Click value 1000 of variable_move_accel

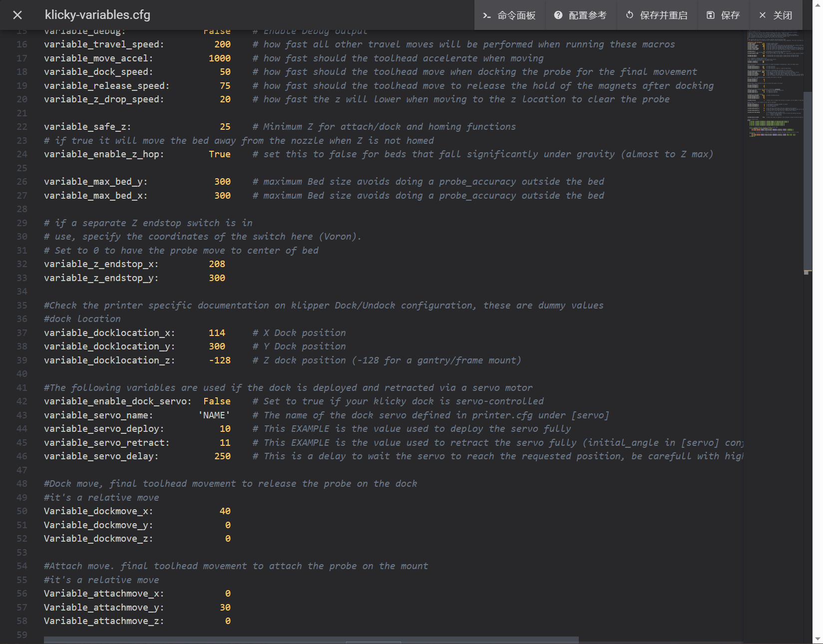click(x=220, y=58)
